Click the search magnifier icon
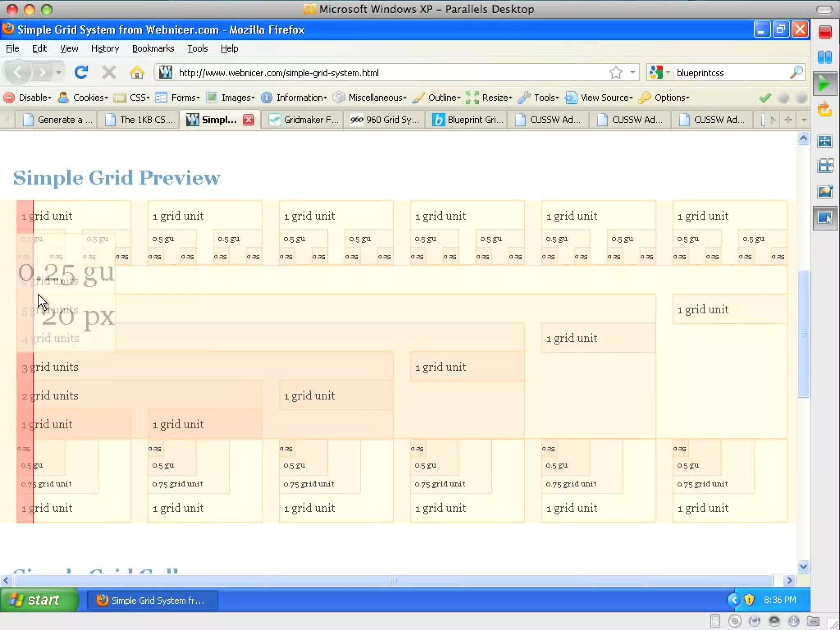840x630 pixels. coord(796,73)
